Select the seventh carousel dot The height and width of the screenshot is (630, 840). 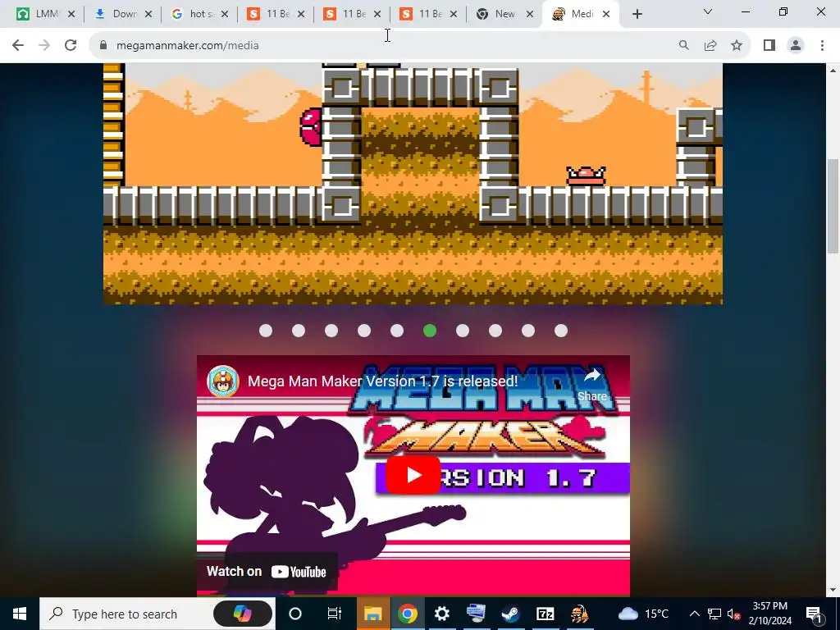tap(463, 331)
